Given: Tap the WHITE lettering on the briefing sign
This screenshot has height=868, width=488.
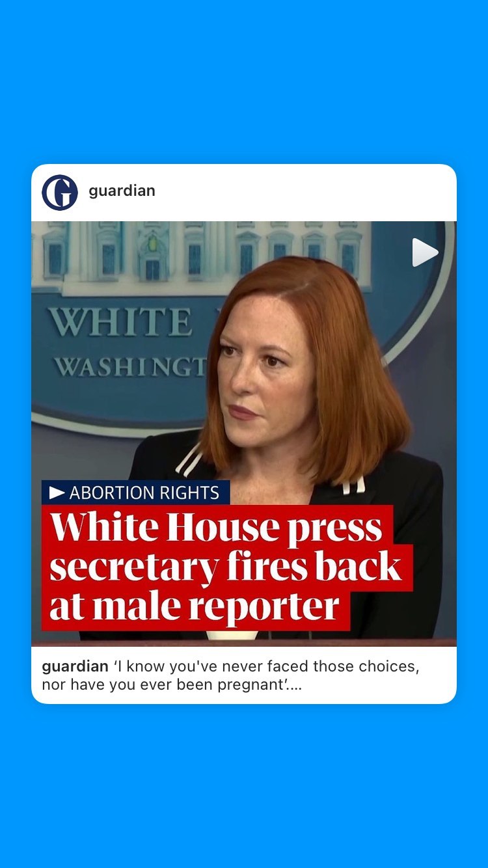Looking at the screenshot, I should [x=120, y=323].
